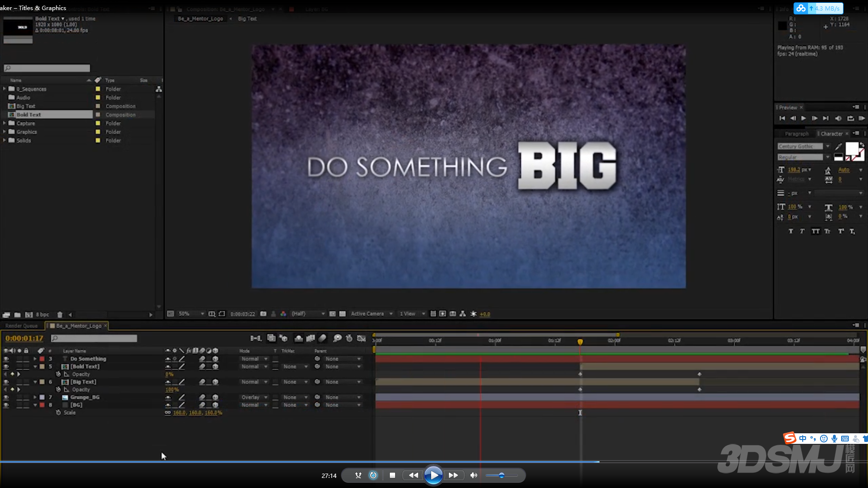Toggle the Opacity stopwatch of [Big Text]
The image size is (868, 488).
(59, 390)
